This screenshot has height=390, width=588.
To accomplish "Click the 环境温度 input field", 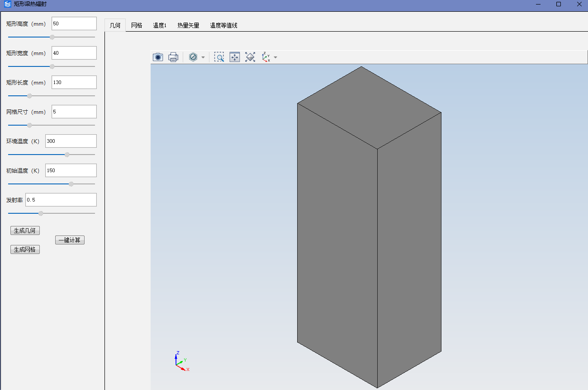I will pyautogui.click(x=71, y=141).
